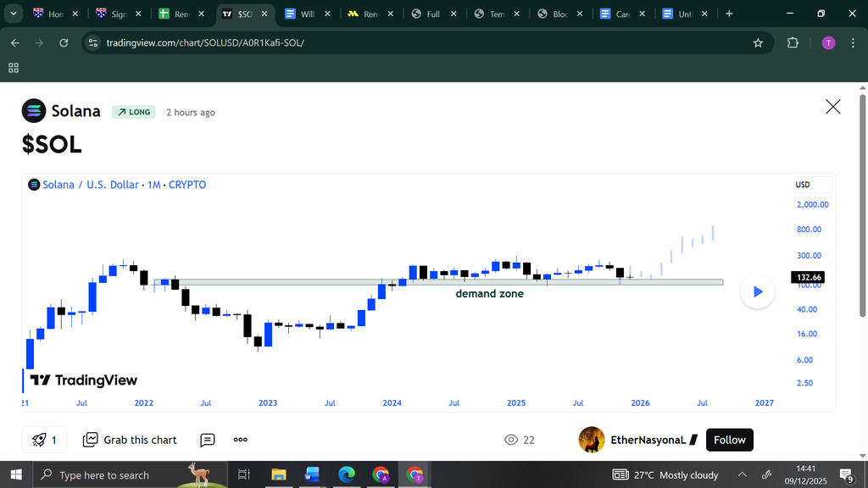Click Grab this chart
Screen dimensions: 868x488
(x=130, y=440)
